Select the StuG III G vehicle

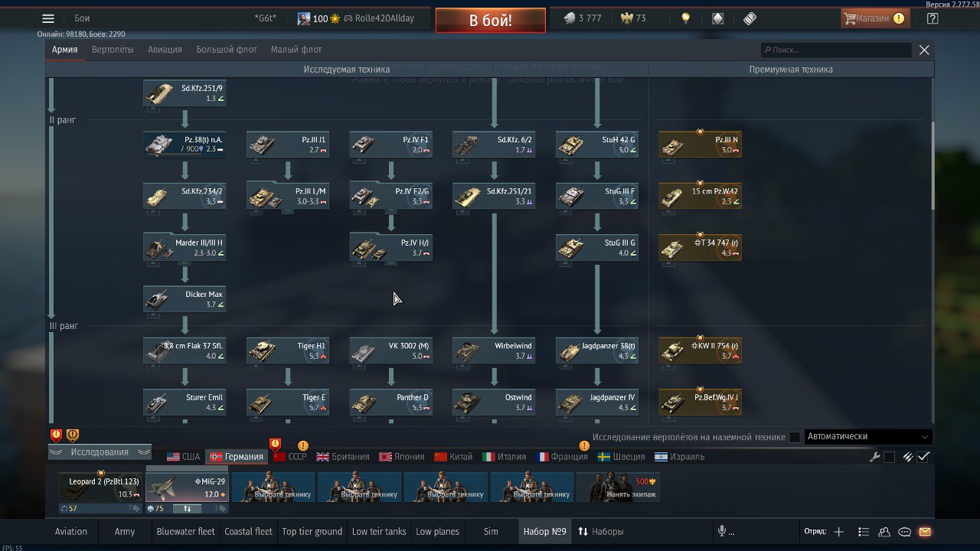coord(597,247)
